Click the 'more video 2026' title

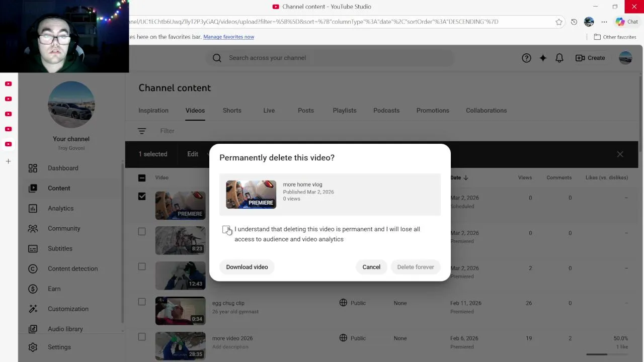point(232,338)
